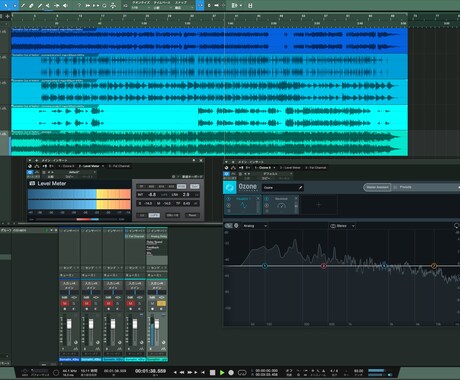The image size is (460, 380).
Task: Click the question mark help icon
Action: coord(79,6)
